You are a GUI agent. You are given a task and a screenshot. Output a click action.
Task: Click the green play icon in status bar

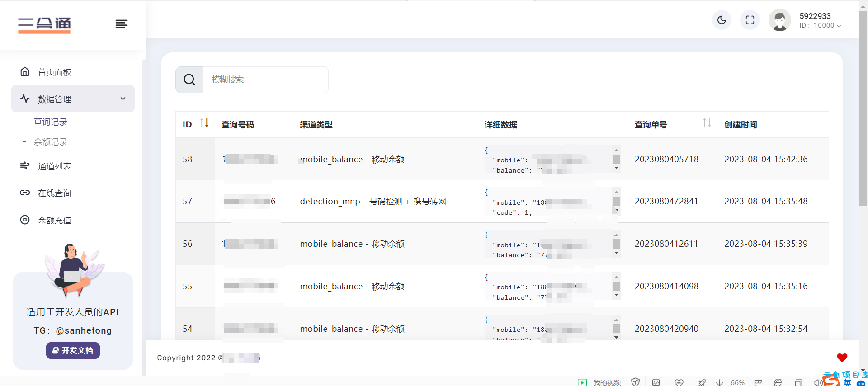pos(582,382)
